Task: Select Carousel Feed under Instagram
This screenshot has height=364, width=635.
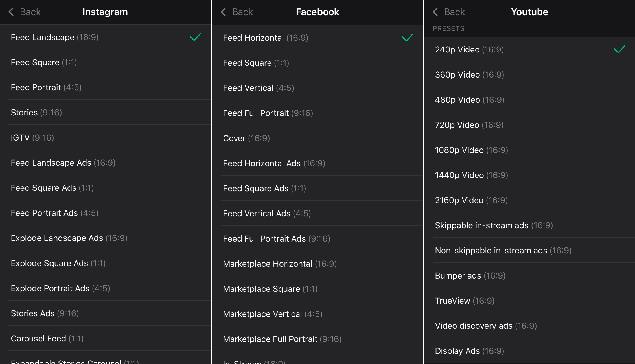Action: pos(47,339)
